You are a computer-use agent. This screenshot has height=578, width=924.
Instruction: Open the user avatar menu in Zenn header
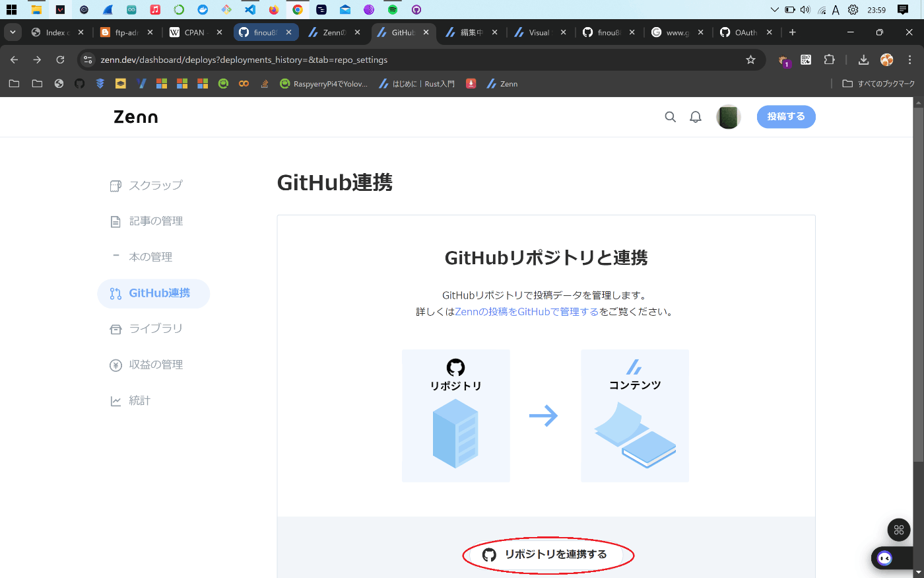coord(728,117)
